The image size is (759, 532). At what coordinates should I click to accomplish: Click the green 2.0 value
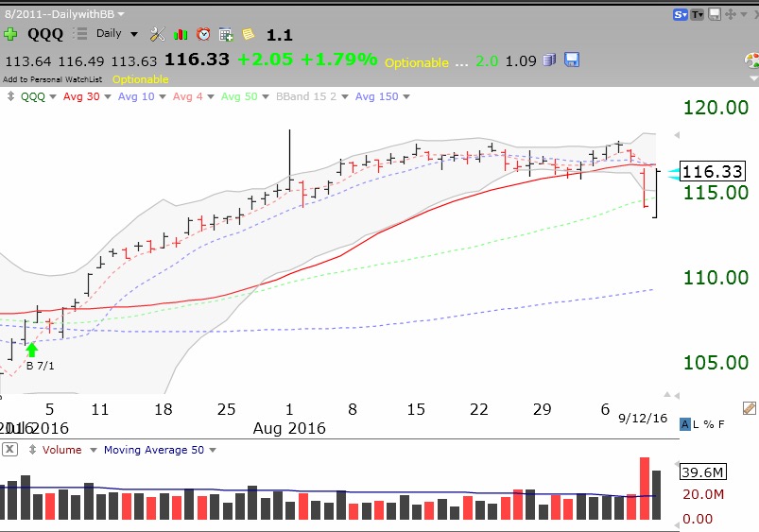(487, 61)
